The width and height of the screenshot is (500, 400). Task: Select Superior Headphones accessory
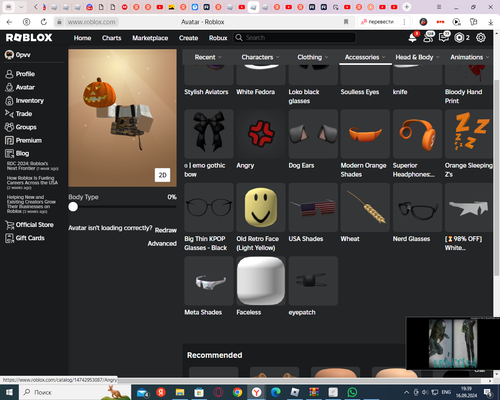(417, 134)
